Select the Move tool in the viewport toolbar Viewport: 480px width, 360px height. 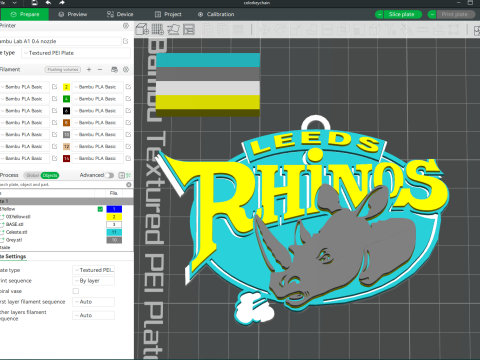coord(265,30)
